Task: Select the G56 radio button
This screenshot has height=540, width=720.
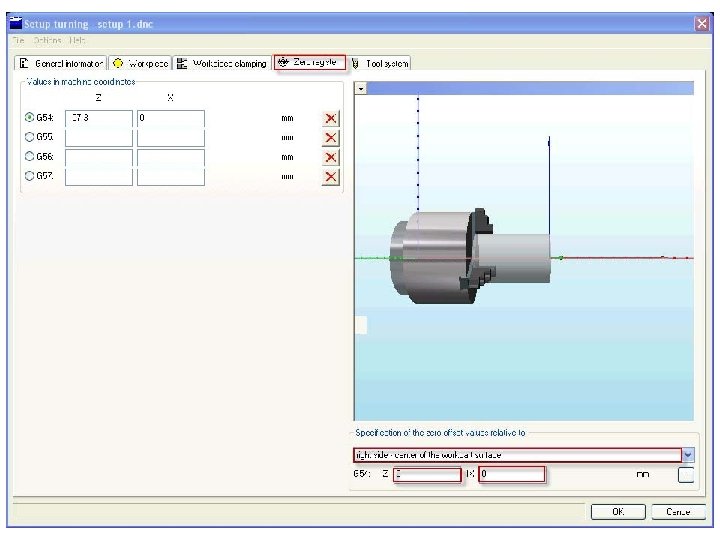Action: (x=29, y=157)
